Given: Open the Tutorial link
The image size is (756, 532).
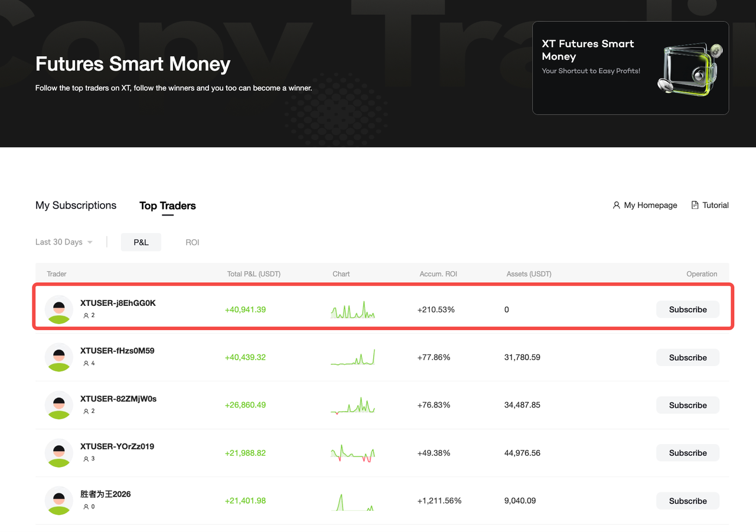Looking at the screenshot, I should click(710, 205).
